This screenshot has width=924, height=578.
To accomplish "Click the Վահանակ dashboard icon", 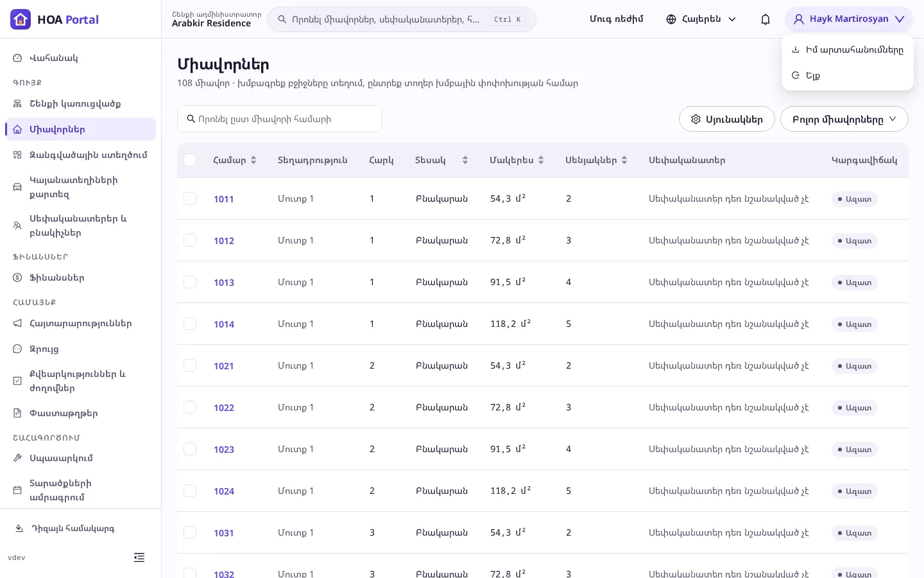I will (x=17, y=58).
